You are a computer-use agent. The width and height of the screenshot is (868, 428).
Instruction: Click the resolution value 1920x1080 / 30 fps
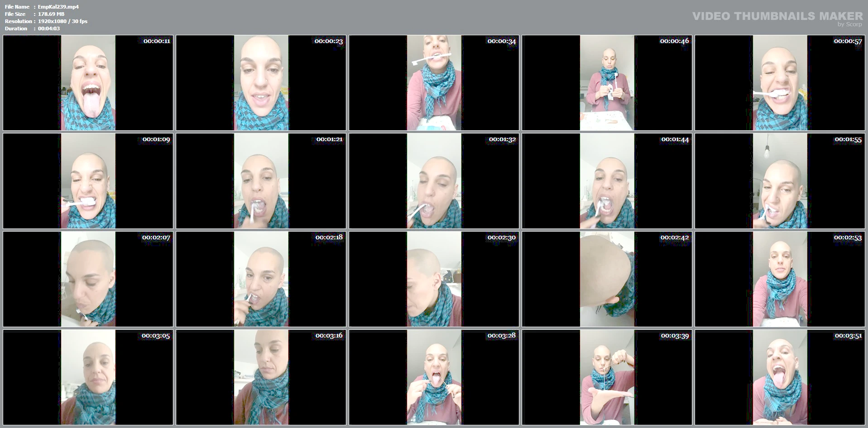[x=63, y=21]
